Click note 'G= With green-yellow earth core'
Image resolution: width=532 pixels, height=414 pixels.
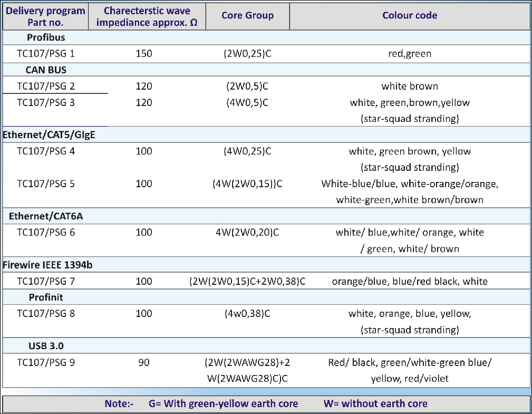pyautogui.click(x=223, y=404)
